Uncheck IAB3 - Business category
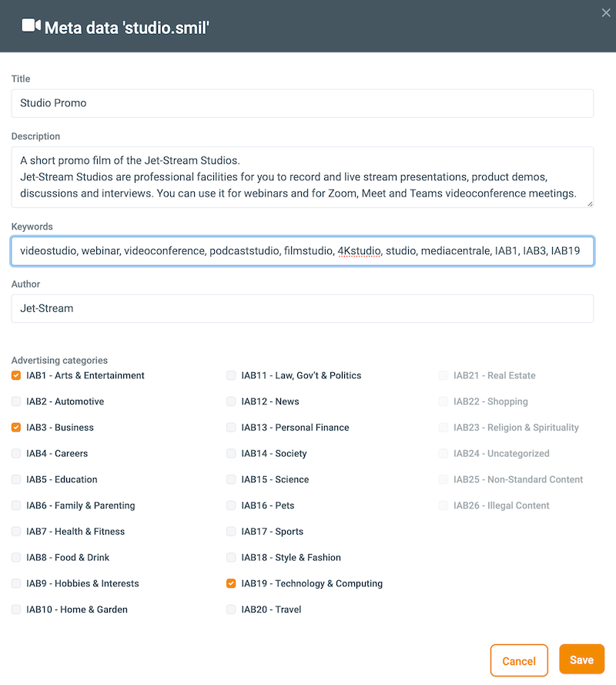 [x=16, y=428]
